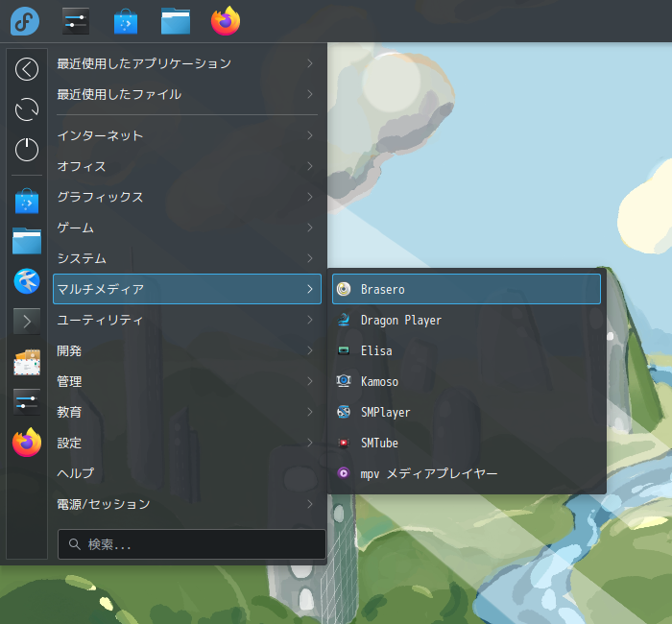Screen dimensions: 672x624
Task: Open the 教育 category
Action: coord(187,412)
